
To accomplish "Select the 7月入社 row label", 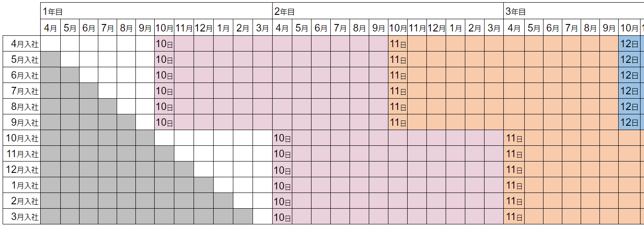I will click(x=25, y=91).
